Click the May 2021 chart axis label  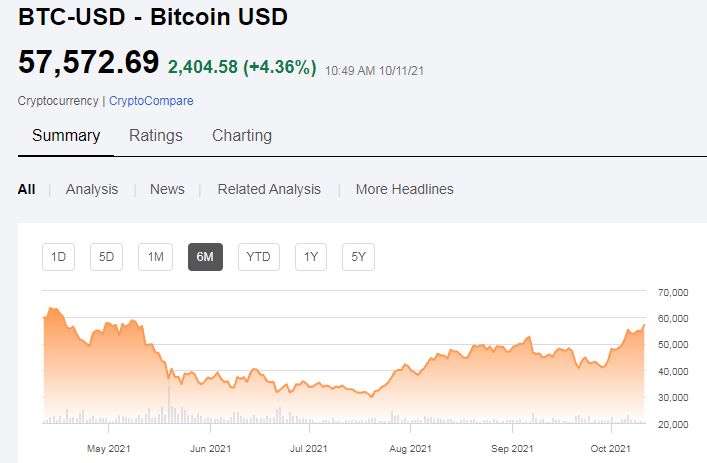point(110,448)
